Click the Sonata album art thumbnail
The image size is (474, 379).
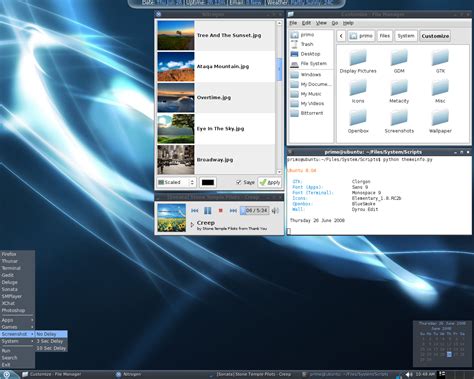click(x=171, y=218)
